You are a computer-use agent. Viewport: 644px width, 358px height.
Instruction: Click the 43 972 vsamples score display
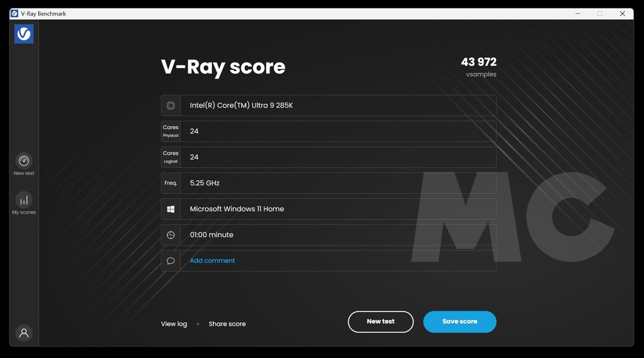coord(479,62)
